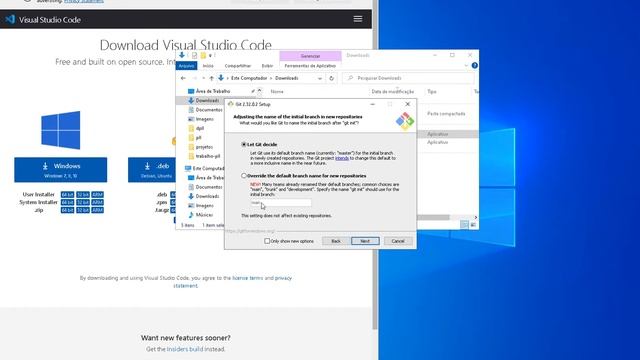This screenshot has height=360, width=640.
Task: Click the Refresh button next to address bar
Action: [x=331, y=78]
